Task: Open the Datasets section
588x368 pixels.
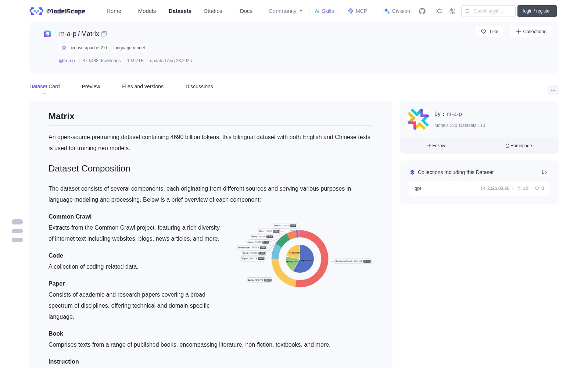Action: (x=180, y=11)
